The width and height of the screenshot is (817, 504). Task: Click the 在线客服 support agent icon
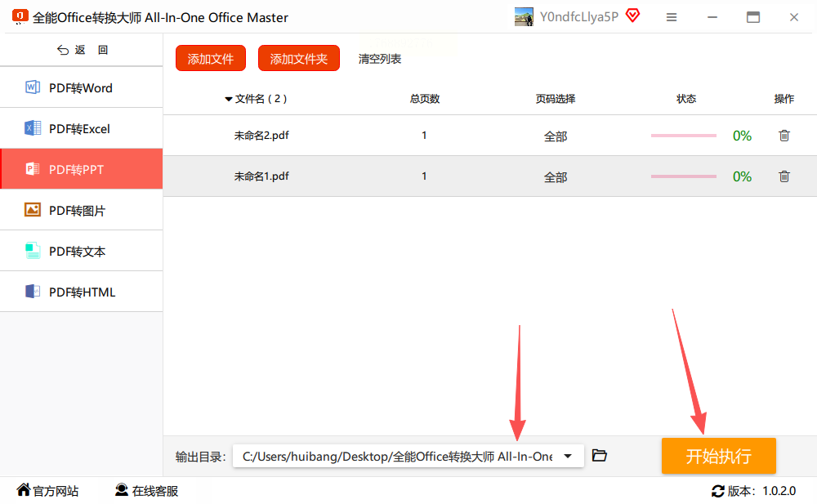[122, 489]
